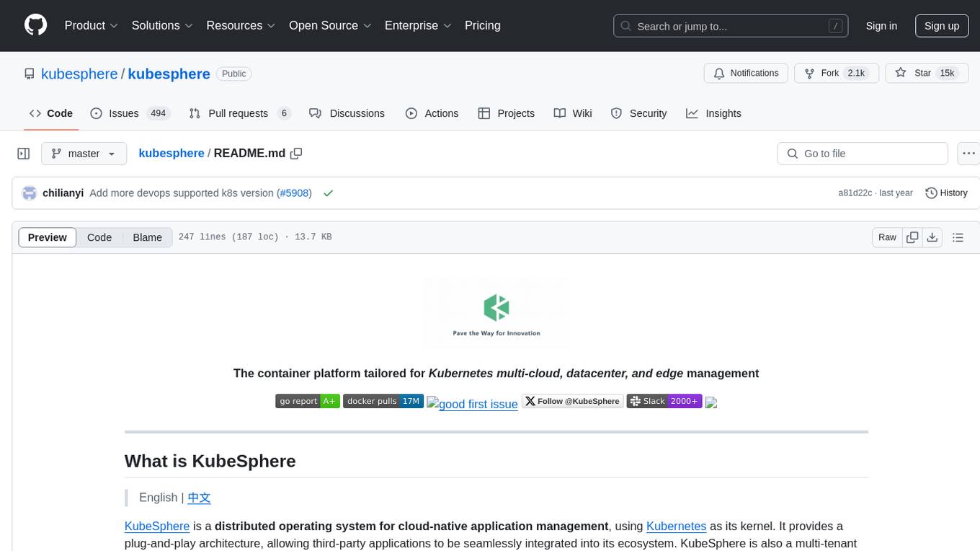Expand the Product menu
The width and height of the screenshot is (980, 551).
tap(92, 26)
